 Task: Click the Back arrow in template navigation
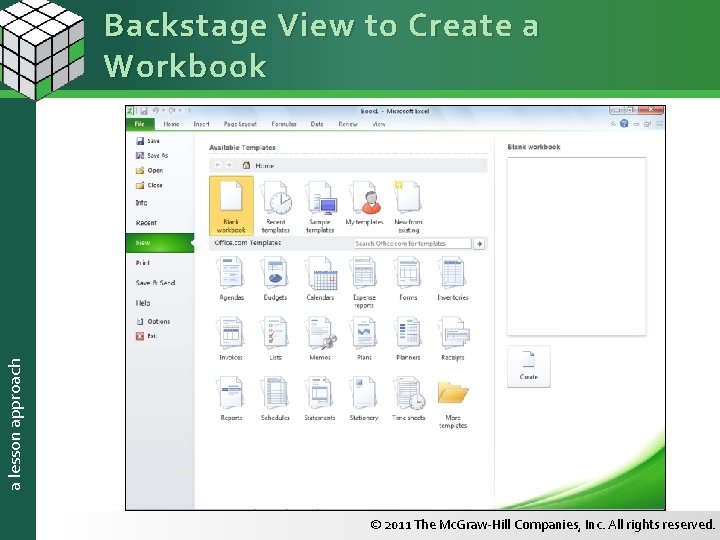click(218, 165)
